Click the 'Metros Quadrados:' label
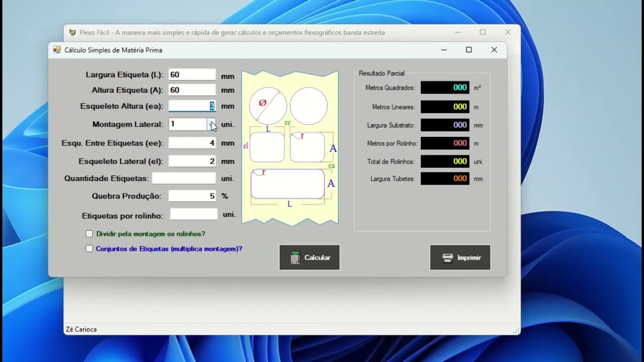 [390, 88]
